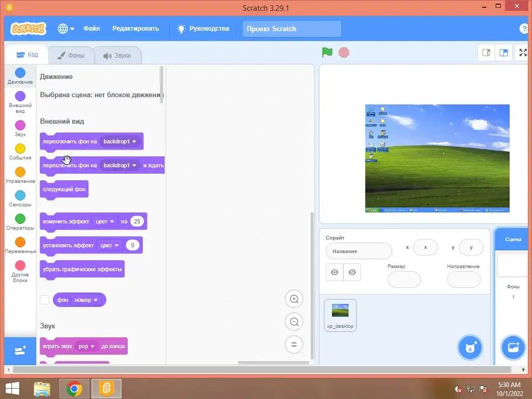
Task: Select the xp_desktop sprite thumbnail
Action: (x=340, y=315)
